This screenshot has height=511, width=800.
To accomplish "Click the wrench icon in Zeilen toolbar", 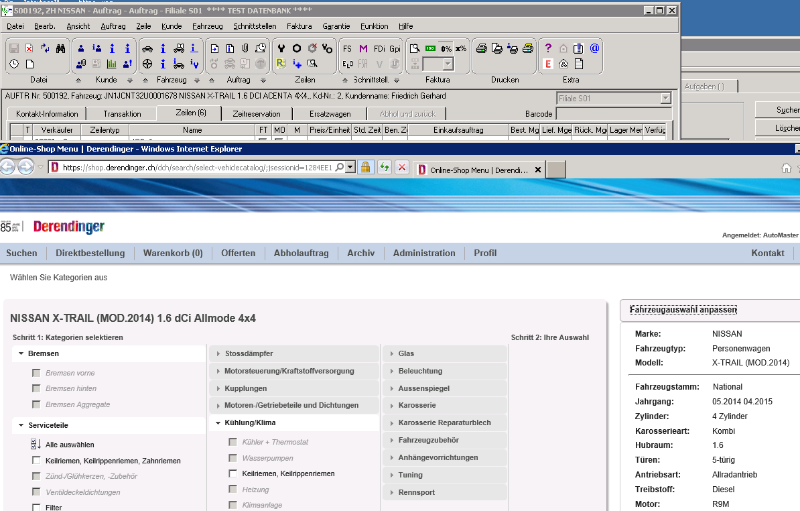I will click(x=281, y=48).
